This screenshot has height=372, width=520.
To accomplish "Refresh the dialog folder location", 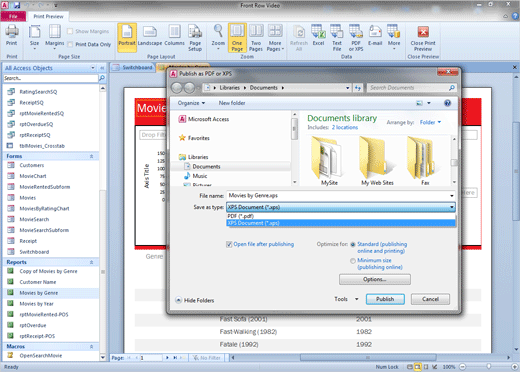I will [358, 88].
